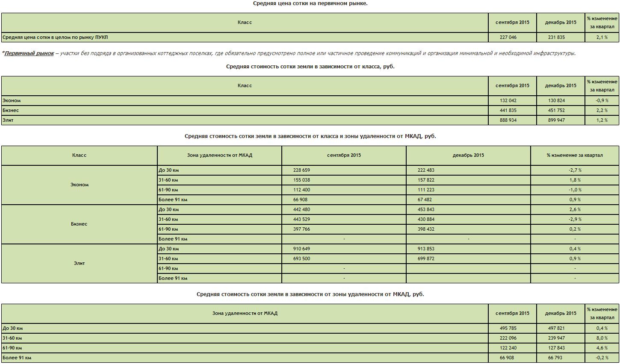
Task: Click value 441 835 in Бизнес row
Action: (508, 110)
